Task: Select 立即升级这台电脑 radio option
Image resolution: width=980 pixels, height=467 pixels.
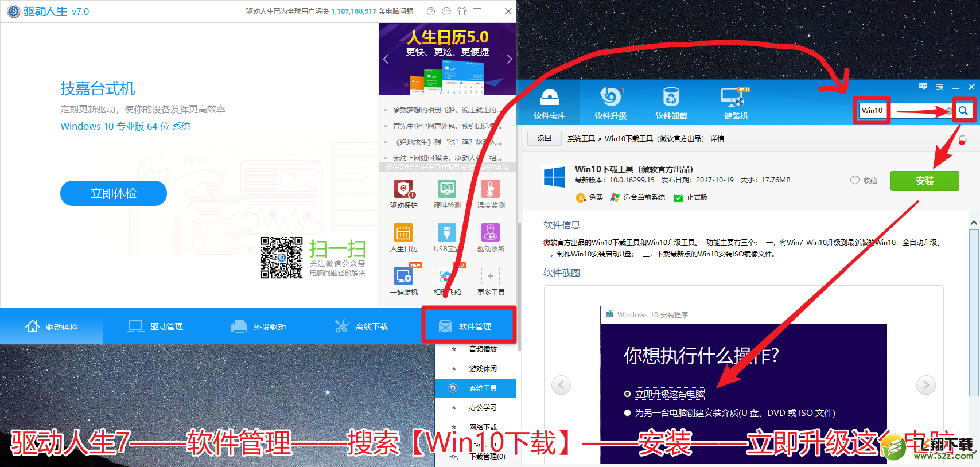Action: [x=627, y=394]
